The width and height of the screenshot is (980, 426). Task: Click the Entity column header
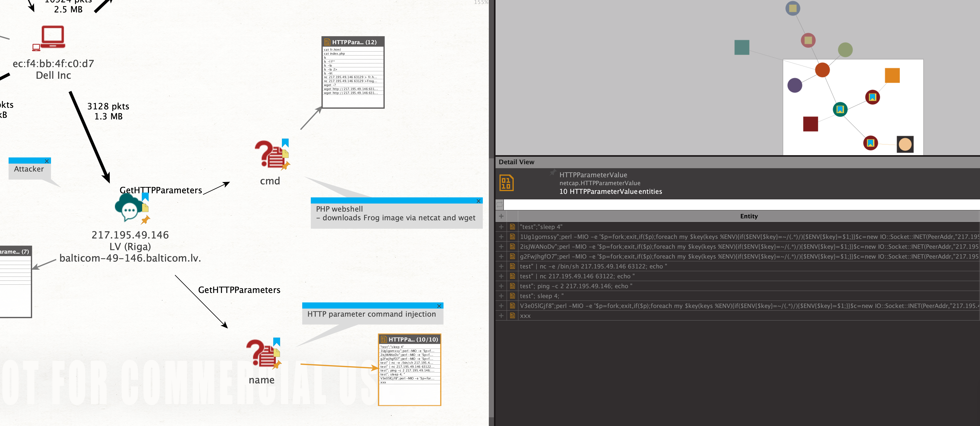(x=748, y=216)
